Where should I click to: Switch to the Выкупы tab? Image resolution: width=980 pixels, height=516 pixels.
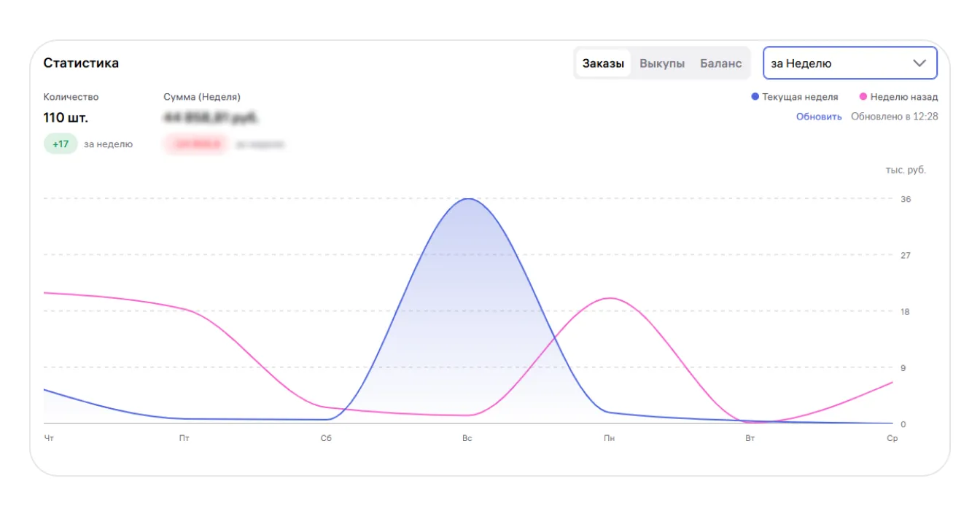(662, 63)
